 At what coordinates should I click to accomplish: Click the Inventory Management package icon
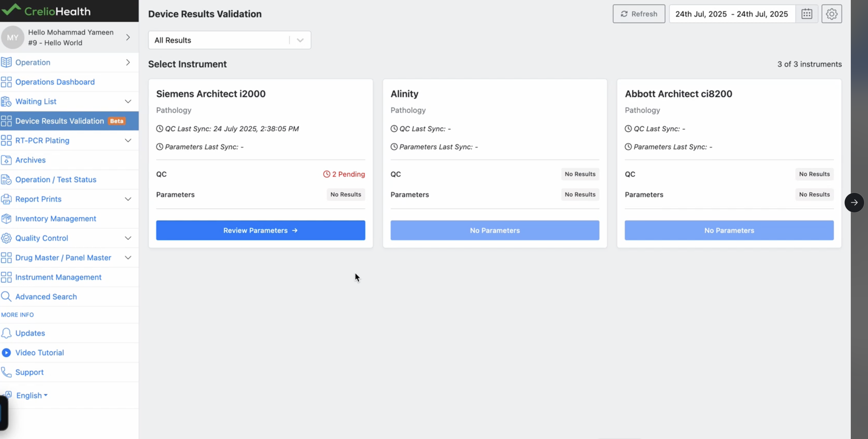click(x=6, y=219)
